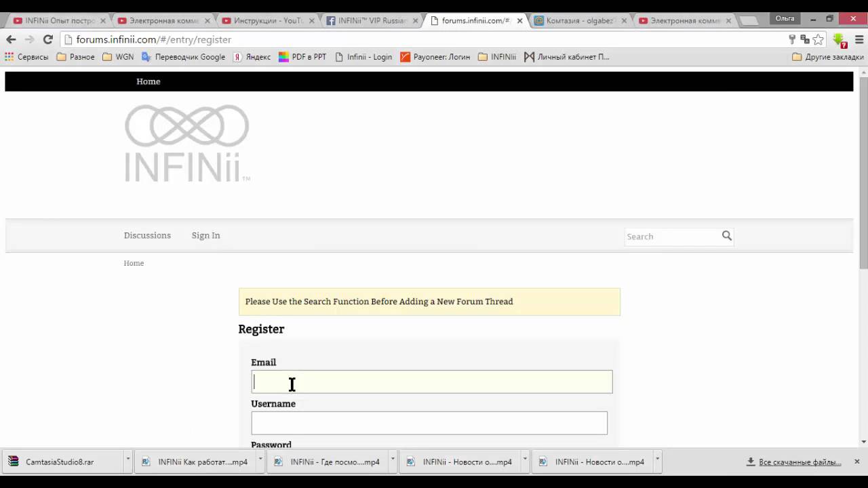The height and width of the screenshot is (488, 868).
Task: Switch to the Комтазия - olgabez tab
Action: pos(578,20)
